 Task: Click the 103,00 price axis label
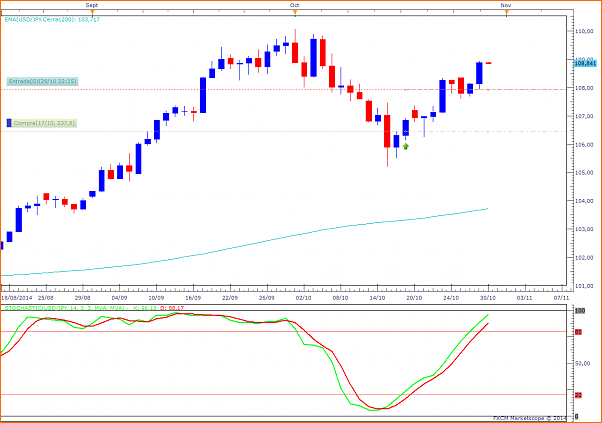[x=584, y=229]
